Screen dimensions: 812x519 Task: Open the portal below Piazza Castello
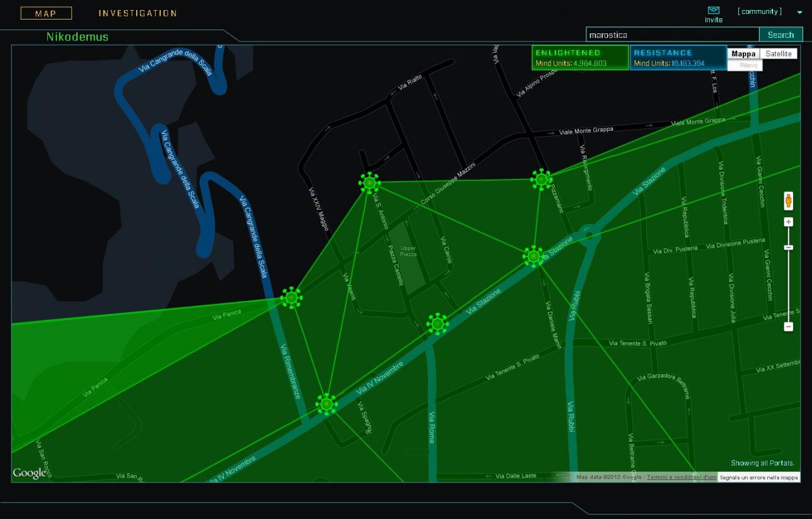point(438,324)
